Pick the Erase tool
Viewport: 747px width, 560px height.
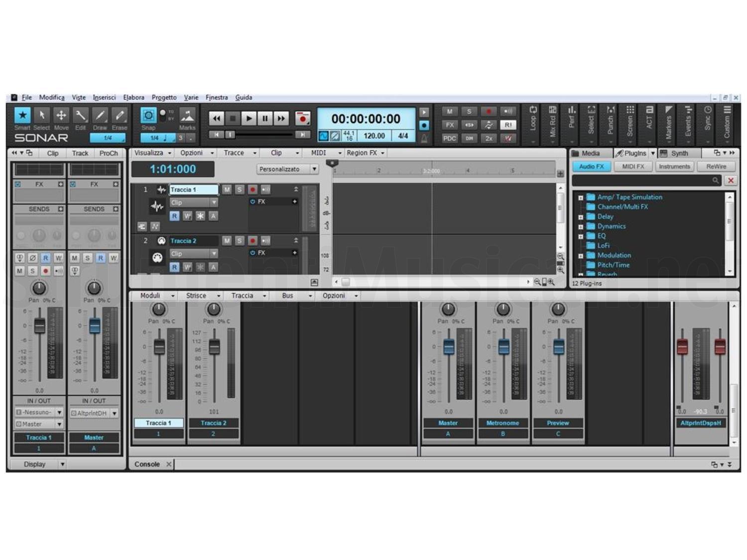tap(120, 115)
